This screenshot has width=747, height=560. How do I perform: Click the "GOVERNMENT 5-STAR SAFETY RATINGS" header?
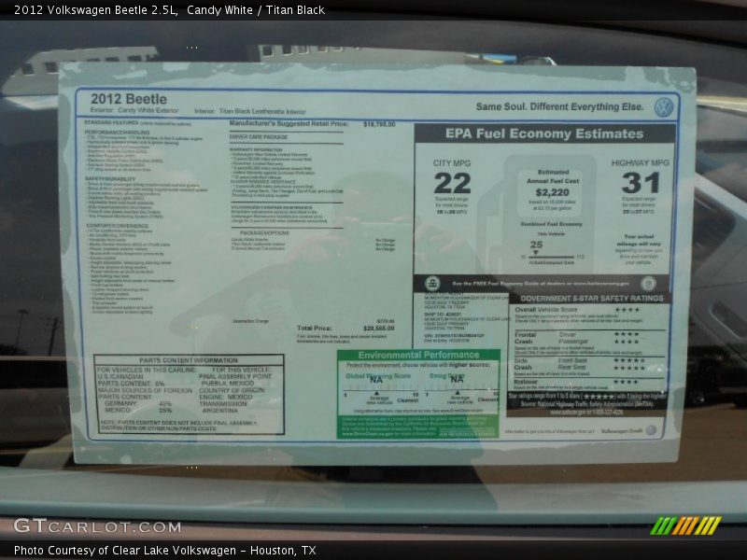592,298
